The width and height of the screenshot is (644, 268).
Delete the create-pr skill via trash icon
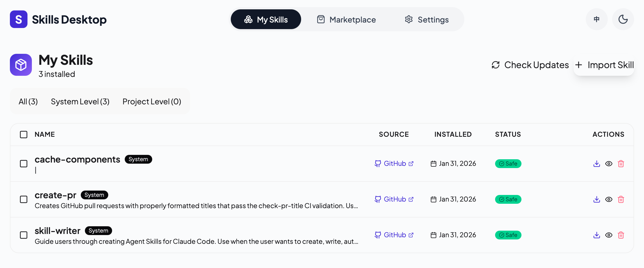coord(621,199)
